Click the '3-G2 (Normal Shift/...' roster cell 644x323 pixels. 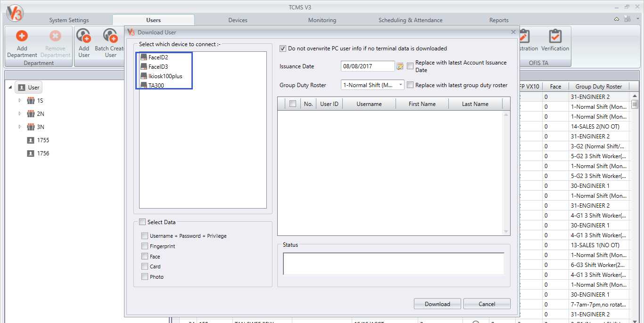coord(599,146)
